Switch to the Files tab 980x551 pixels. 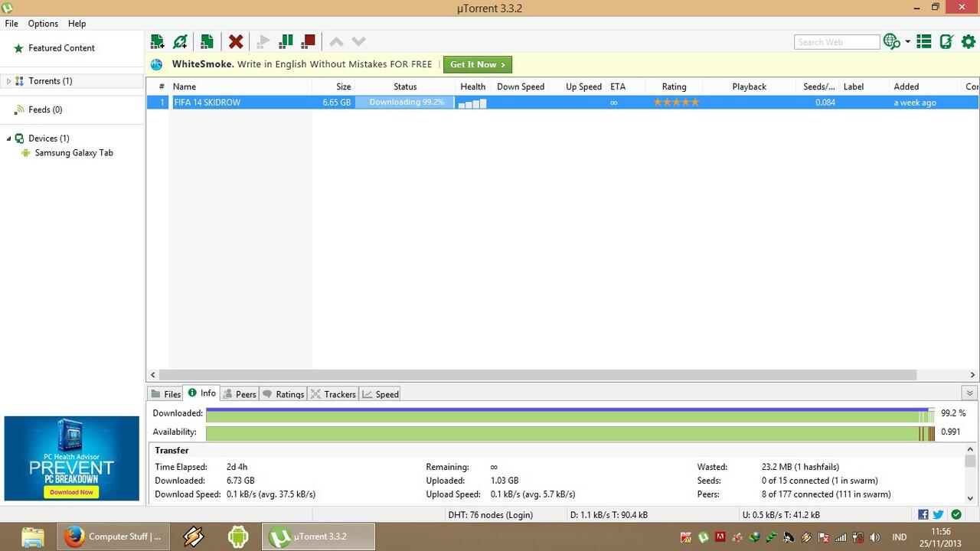click(x=165, y=394)
